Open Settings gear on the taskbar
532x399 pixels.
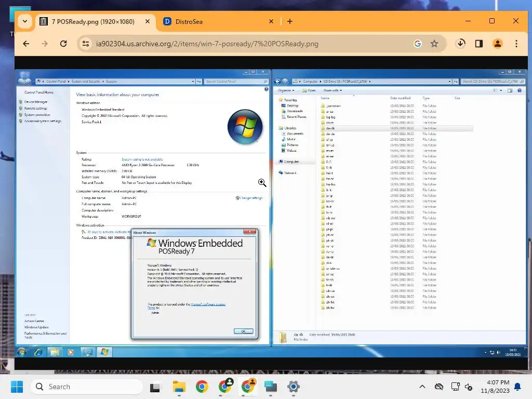[x=293, y=387]
